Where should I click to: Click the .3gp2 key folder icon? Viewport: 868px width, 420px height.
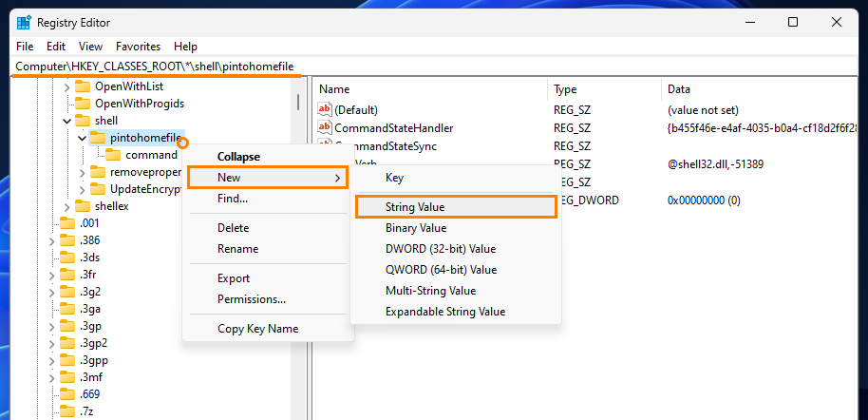click(67, 343)
